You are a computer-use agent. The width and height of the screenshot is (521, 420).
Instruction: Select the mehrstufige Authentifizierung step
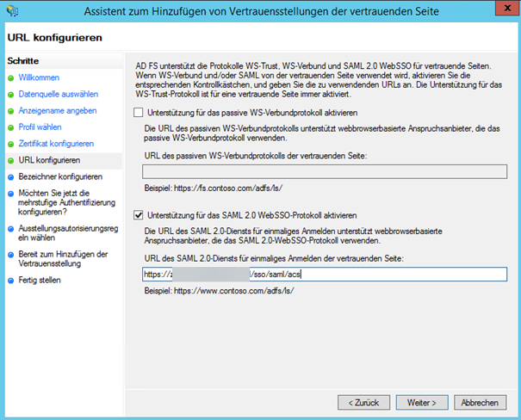click(x=66, y=202)
